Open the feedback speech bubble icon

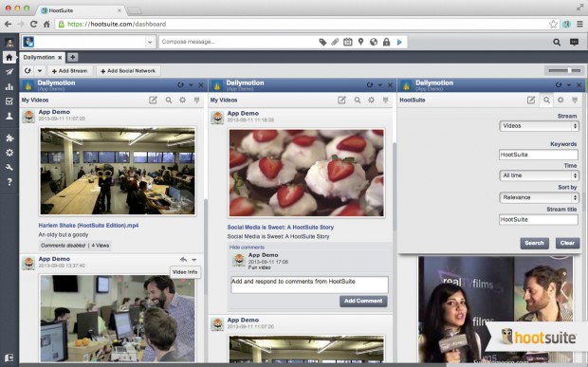574,42
